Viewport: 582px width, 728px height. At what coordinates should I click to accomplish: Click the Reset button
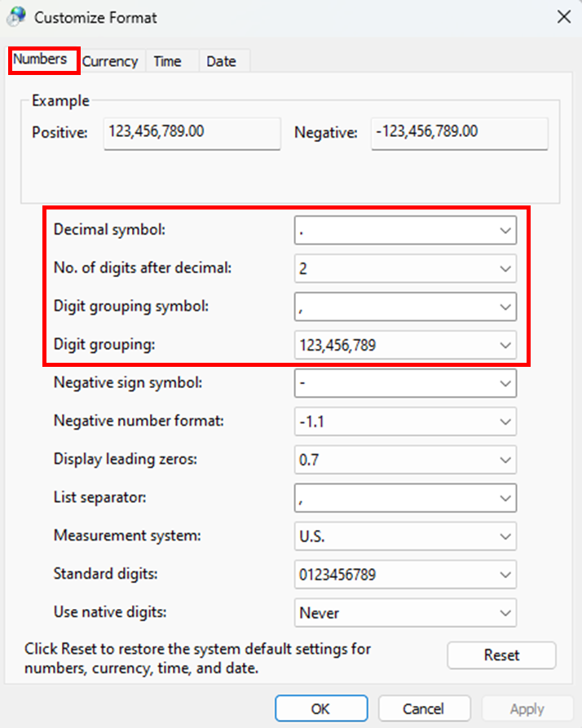click(x=501, y=655)
